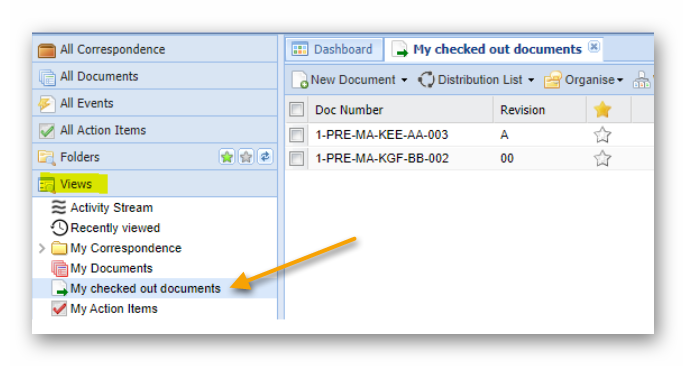Open All Documents panel
The height and width of the screenshot is (366, 686).
point(155,77)
